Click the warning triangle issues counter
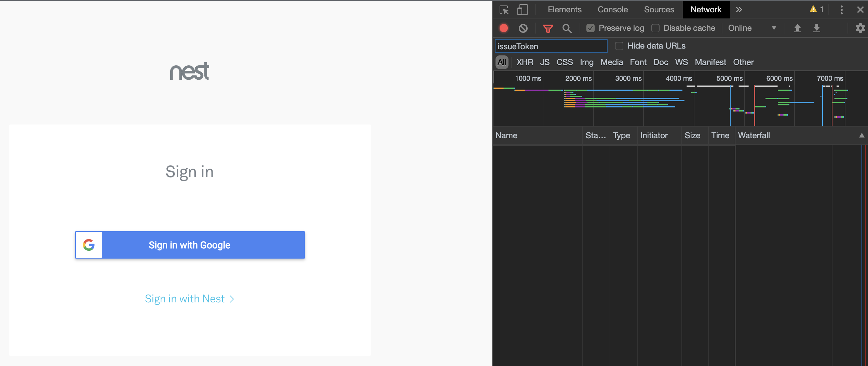The image size is (868, 366). point(817,10)
